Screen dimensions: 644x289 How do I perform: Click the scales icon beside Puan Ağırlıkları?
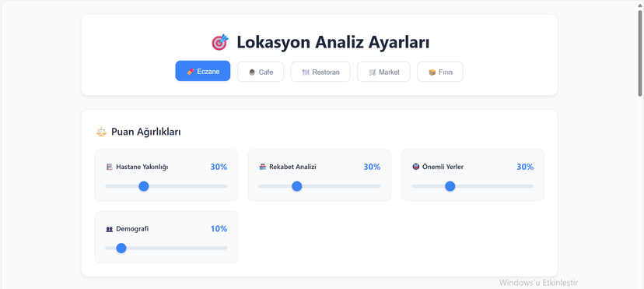coord(101,132)
